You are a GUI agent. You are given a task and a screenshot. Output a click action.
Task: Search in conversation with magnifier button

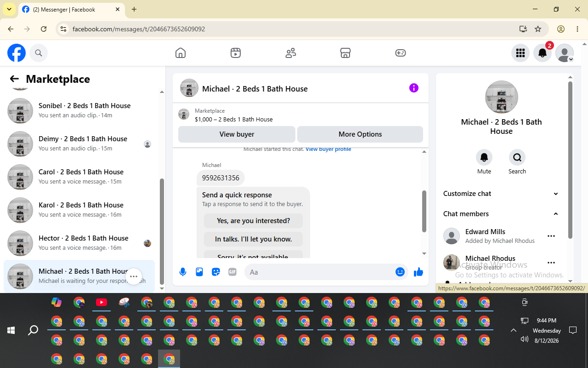tap(517, 157)
